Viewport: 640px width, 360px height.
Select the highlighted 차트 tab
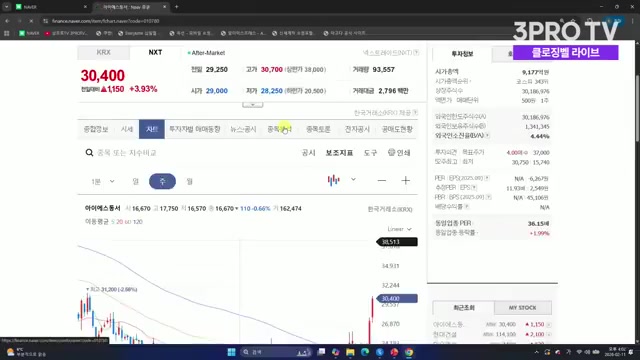(152, 129)
